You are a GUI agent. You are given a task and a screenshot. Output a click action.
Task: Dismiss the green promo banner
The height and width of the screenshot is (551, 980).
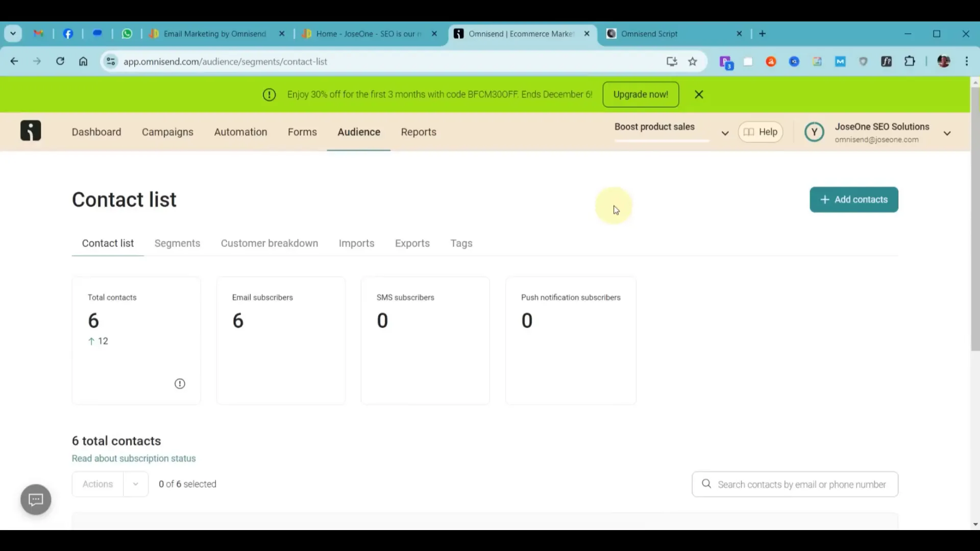(x=699, y=94)
